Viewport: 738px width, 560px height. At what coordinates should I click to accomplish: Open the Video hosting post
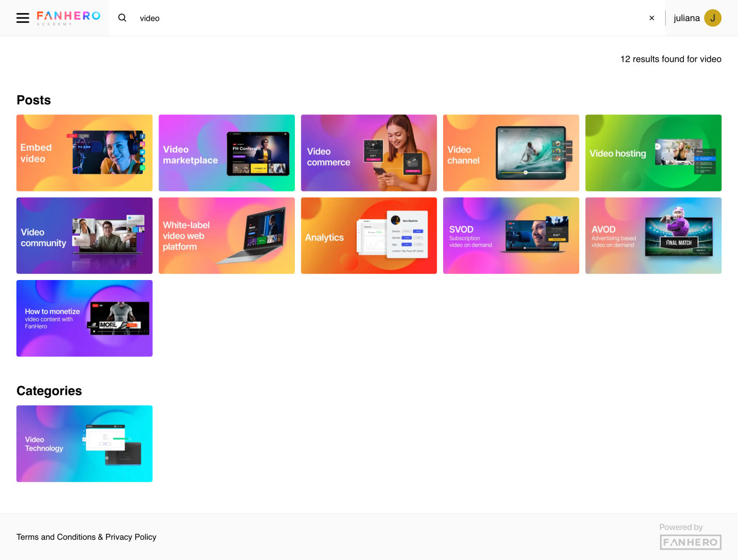[x=653, y=153]
